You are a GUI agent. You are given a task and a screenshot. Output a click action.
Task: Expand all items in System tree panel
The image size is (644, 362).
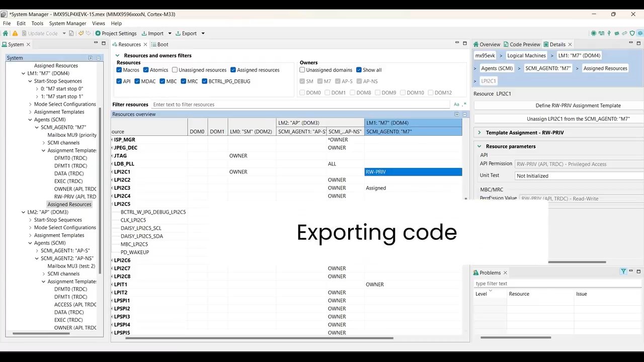(91, 58)
